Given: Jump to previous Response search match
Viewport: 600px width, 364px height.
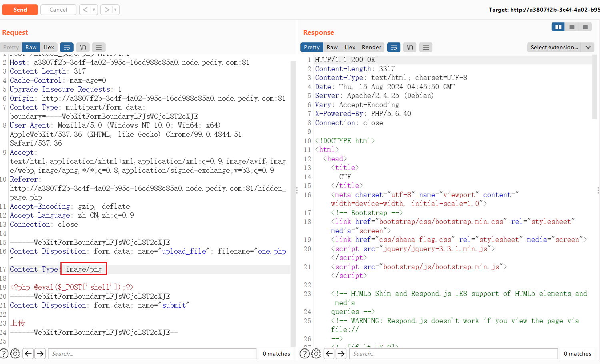Looking at the screenshot, I should pos(329,354).
